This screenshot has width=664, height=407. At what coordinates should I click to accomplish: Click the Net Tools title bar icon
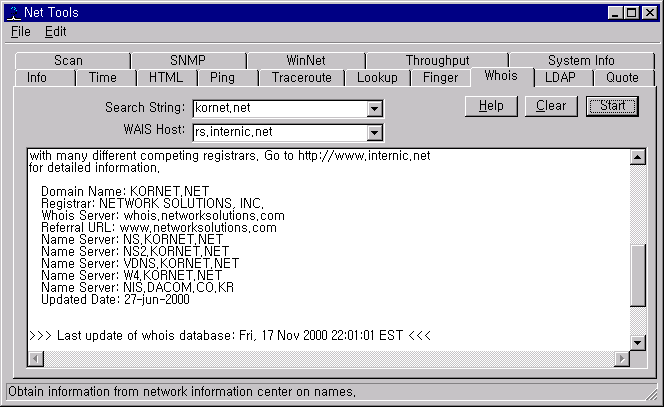point(14,13)
